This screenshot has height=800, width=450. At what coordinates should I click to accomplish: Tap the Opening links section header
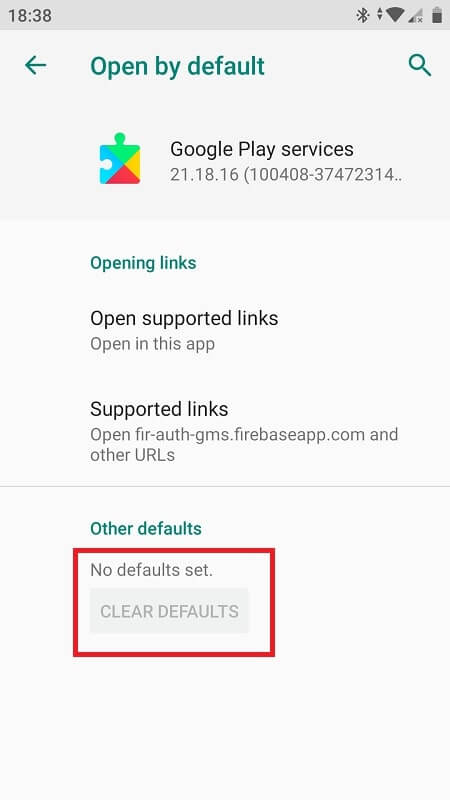143,263
